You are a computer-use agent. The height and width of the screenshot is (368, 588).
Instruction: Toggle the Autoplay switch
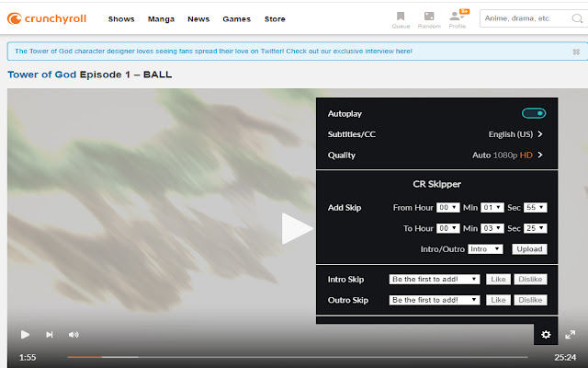click(x=534, y=113)
